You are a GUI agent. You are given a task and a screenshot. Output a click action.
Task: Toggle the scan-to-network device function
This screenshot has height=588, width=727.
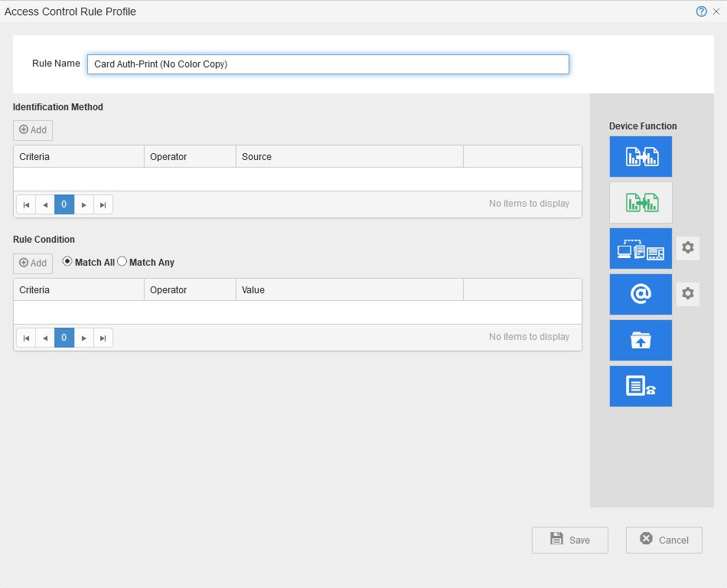[x=641, y=249]
